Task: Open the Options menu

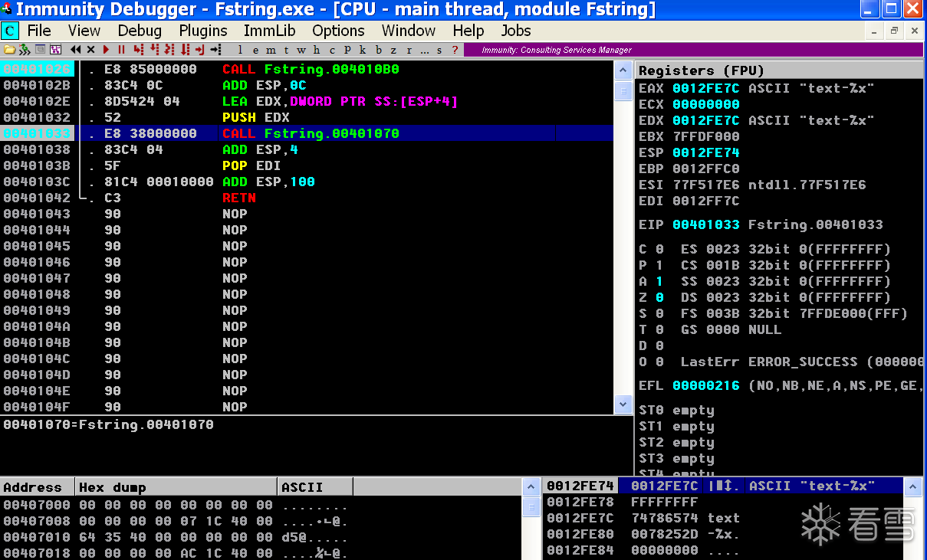Action: pos(338,31)
